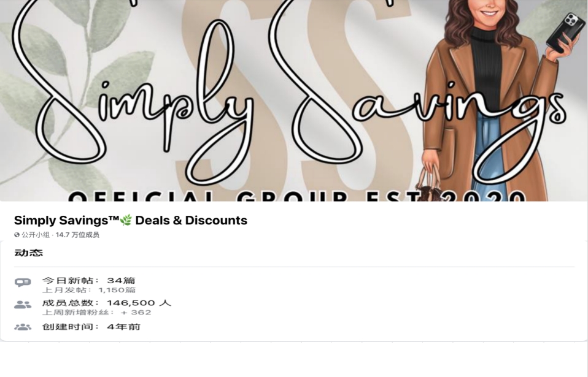
Task: Click OFFICIAL GROUP EST 2020 banner text
Action: coord(296,196)
